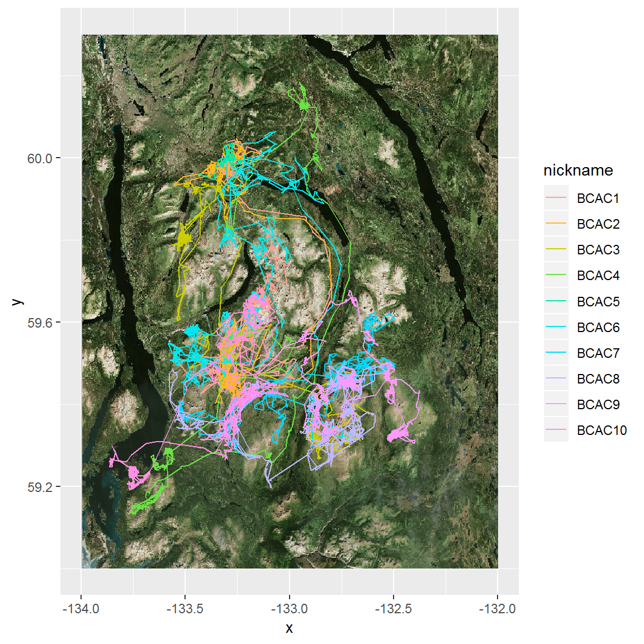
Task: Click the legend label text BCAC4
Action: 598,276
